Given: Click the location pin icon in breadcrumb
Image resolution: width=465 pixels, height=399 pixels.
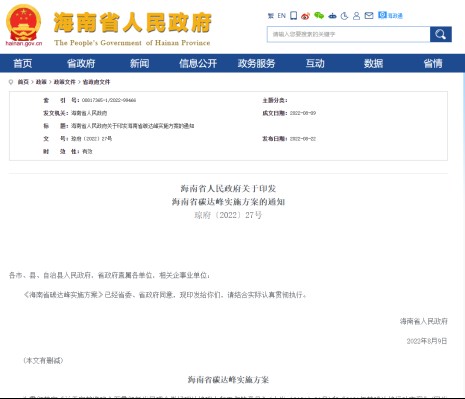Looking at the screenshot, I should tap(11, 82).
